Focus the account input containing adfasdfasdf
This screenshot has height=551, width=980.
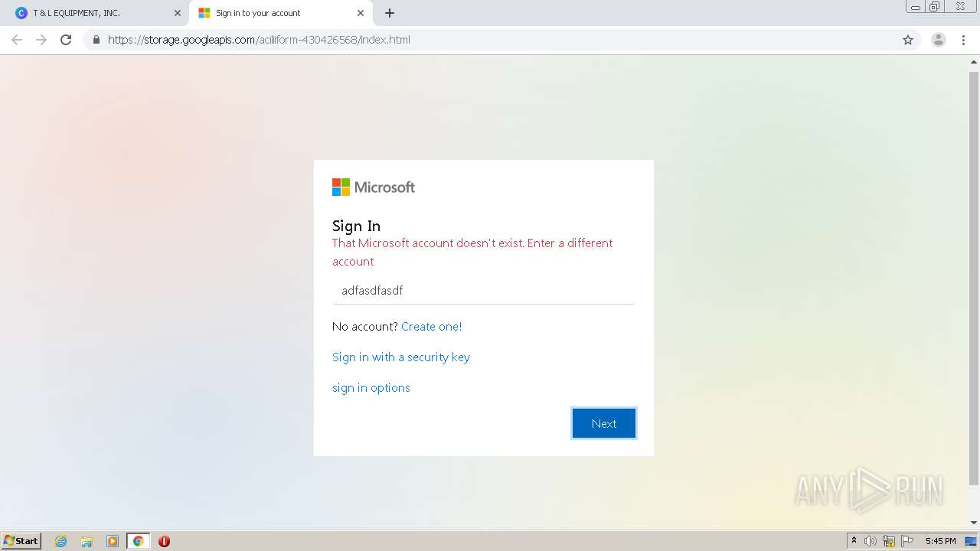point(483,291)
